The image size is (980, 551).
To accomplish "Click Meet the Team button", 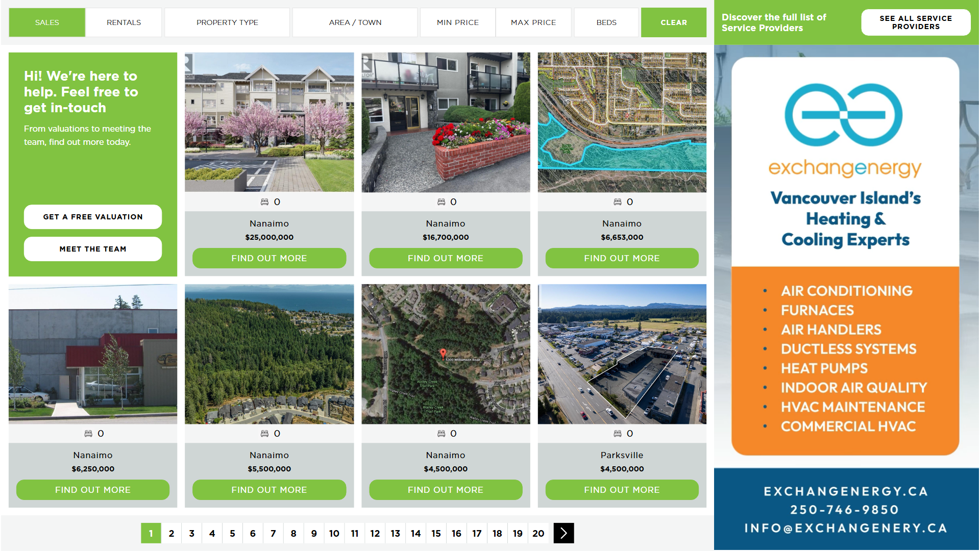I will 93,249.
